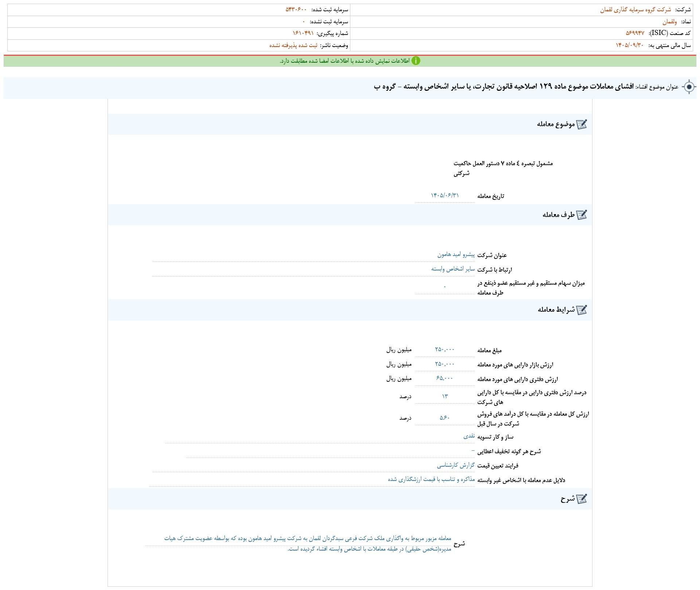Click the green info icon in status banner
This screenshot has height=590, width=700.
tap(416, 61)
